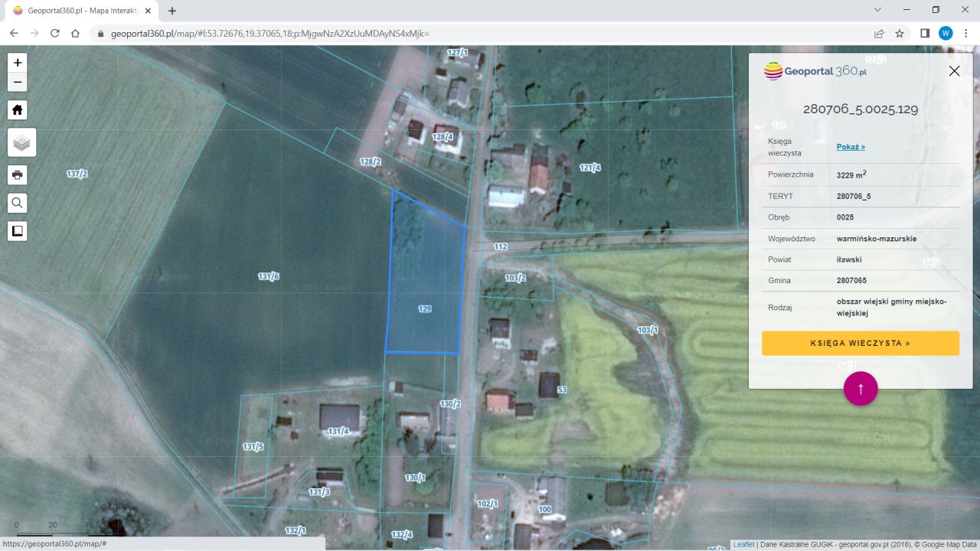Click parcel 130/1 on the map
This screenshot has height=551, width=980.
[x=415, y=478]
